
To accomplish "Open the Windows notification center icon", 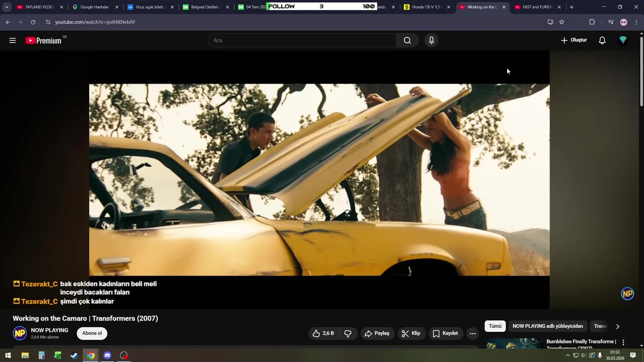I will click(633, 355).
